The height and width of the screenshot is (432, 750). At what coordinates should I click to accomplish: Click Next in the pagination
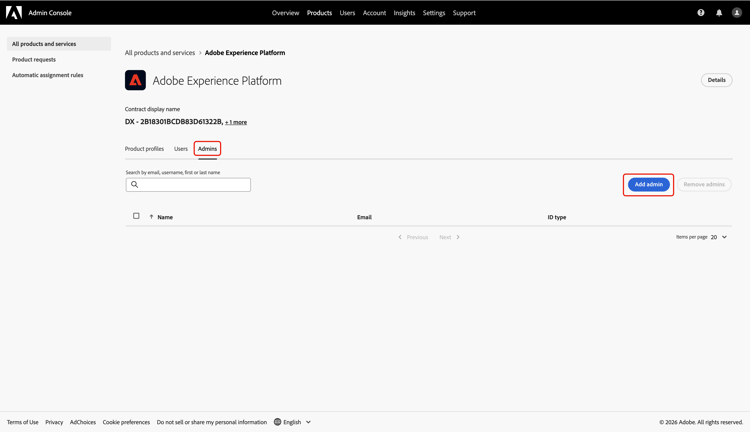tap(445, 237)
